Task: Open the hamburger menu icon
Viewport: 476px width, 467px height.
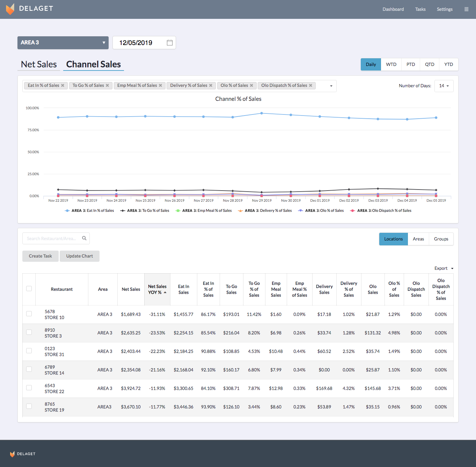Action: point(466,9)
